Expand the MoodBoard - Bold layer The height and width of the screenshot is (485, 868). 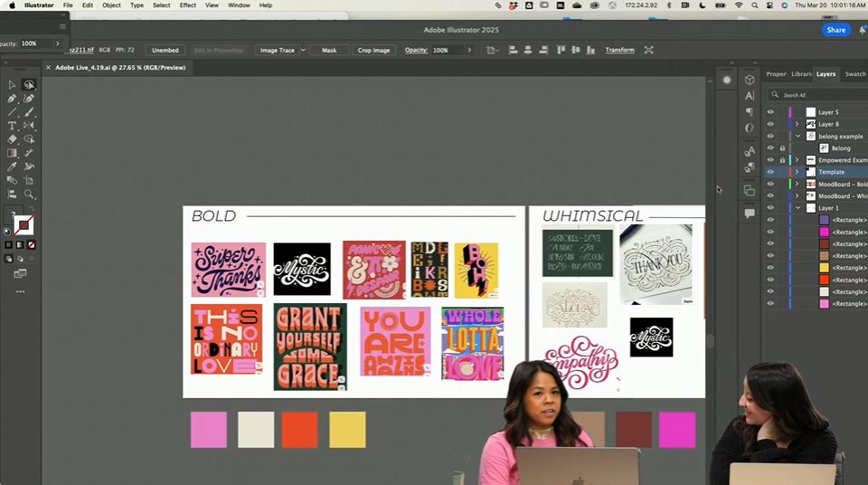tap(797, 184)
